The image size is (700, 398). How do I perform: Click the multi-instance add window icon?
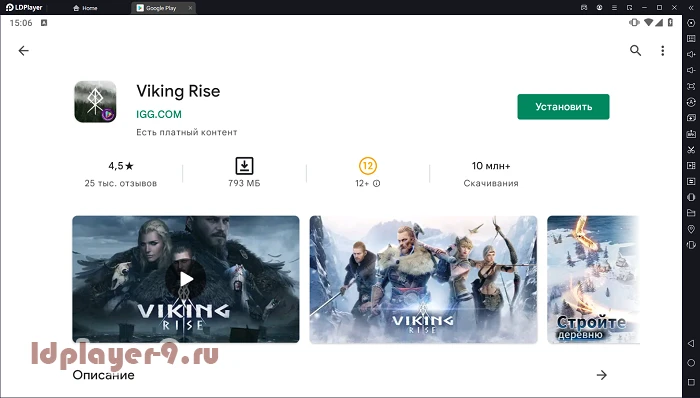pyautogui.click(x=691, y=118)
